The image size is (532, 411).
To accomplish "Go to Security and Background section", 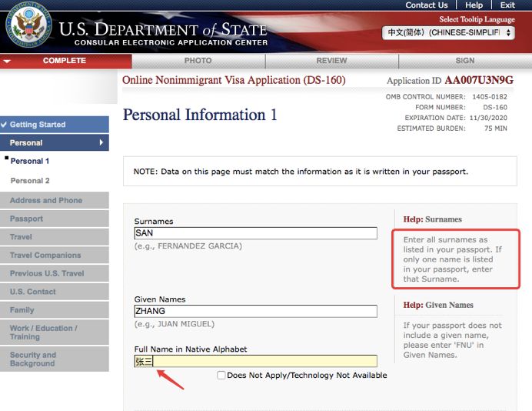I will pos(55,359).
